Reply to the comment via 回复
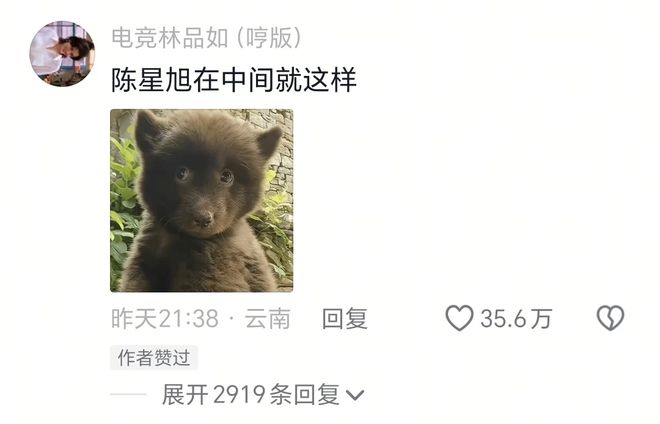The image size is (660, 424). [345, 318]
